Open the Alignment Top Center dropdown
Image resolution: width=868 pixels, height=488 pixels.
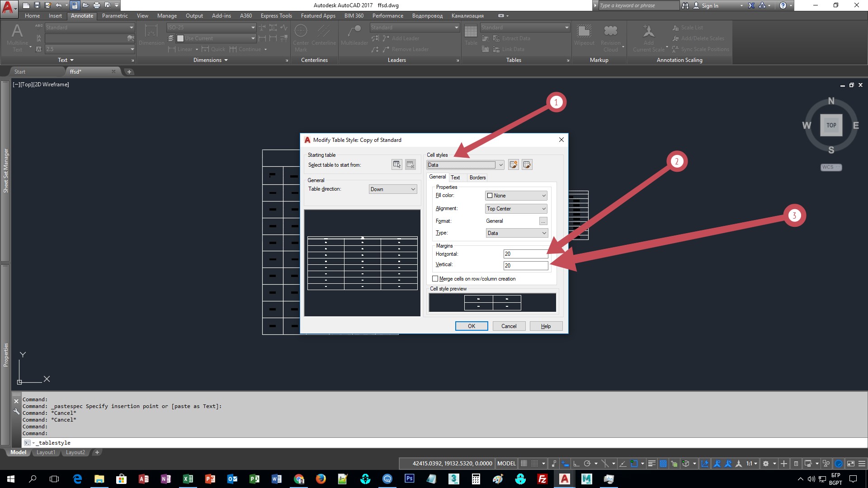[x=516, y=209]
